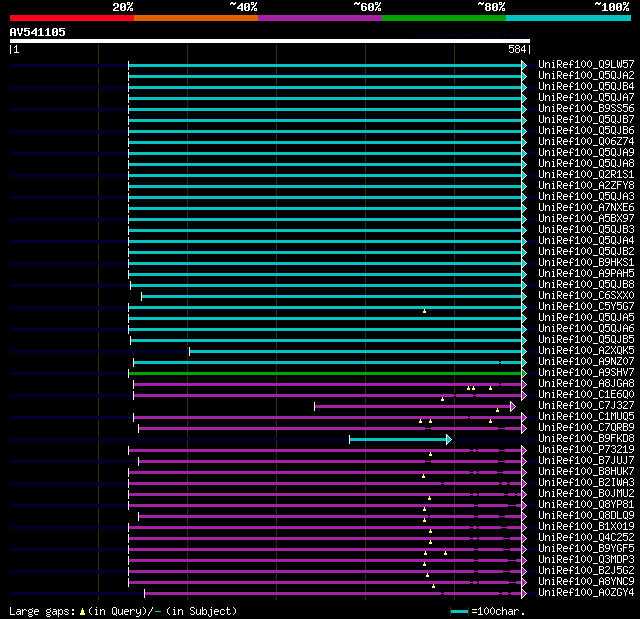Viewport: 640px width, 619px height.
Task: Click the purple ~60% identity legend segment
Action: coord(320,18)
